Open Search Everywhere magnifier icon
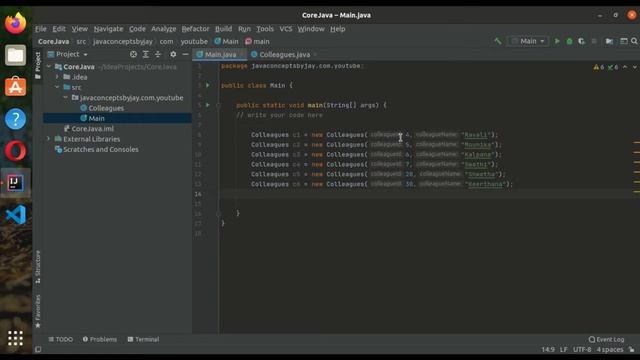This screenshot has width=640, height=360. click(634, 41)
